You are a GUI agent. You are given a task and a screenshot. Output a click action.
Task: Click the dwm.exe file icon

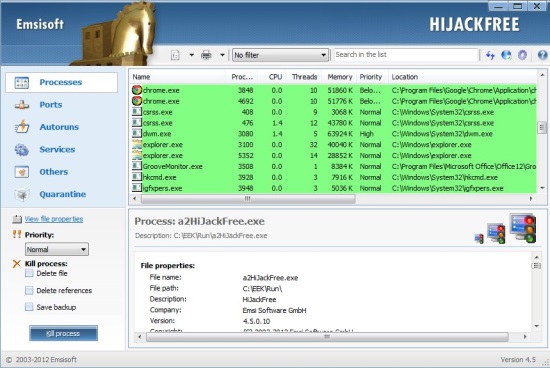[136, 134]
